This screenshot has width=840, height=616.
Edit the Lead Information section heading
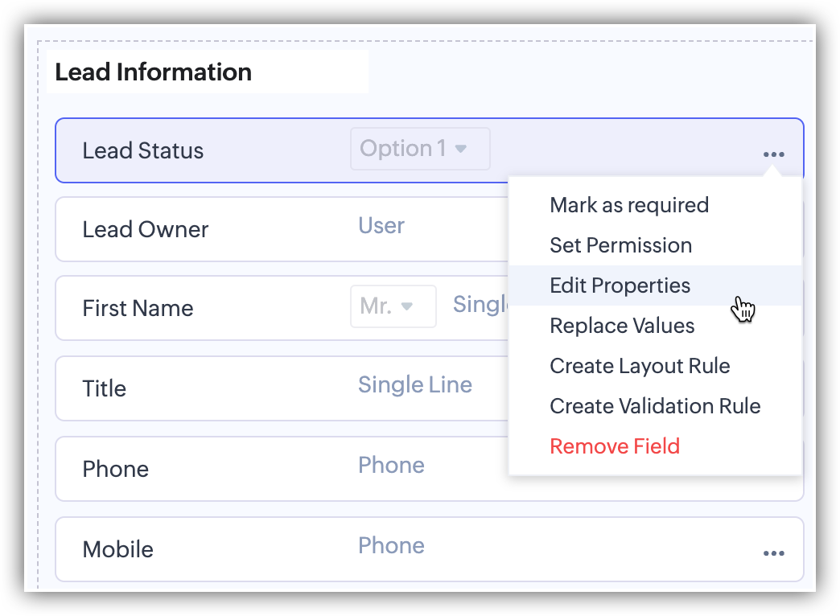[x=153, y=72]
